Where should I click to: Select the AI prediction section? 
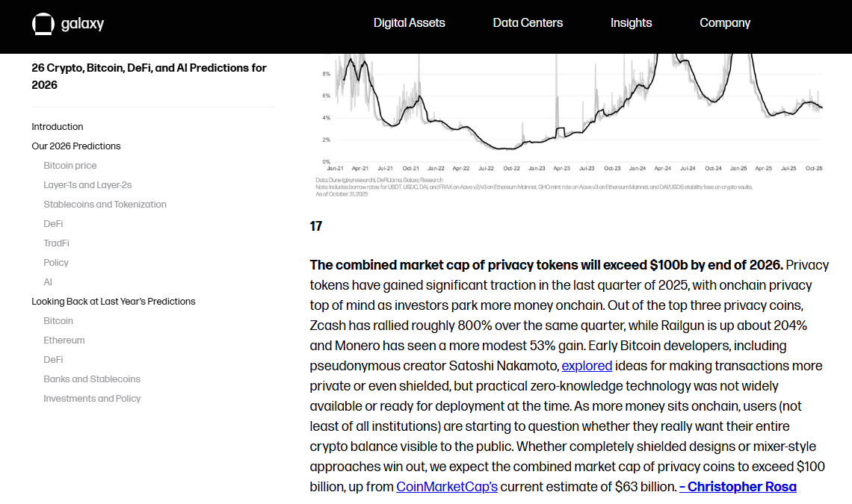tap(48, 281)
